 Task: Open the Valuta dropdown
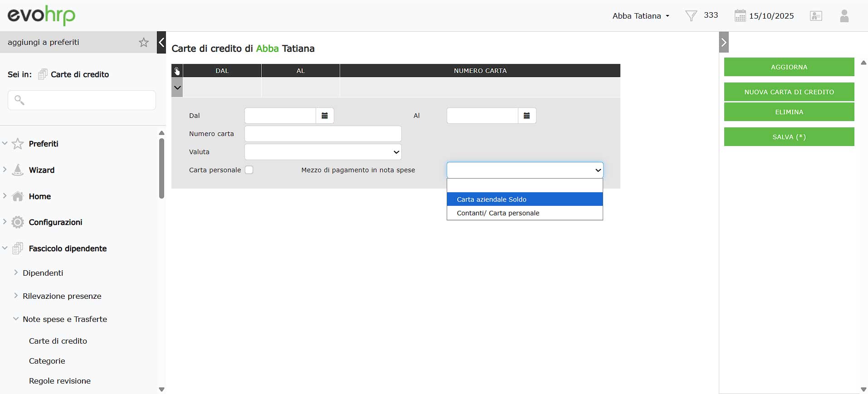point(323,152)
